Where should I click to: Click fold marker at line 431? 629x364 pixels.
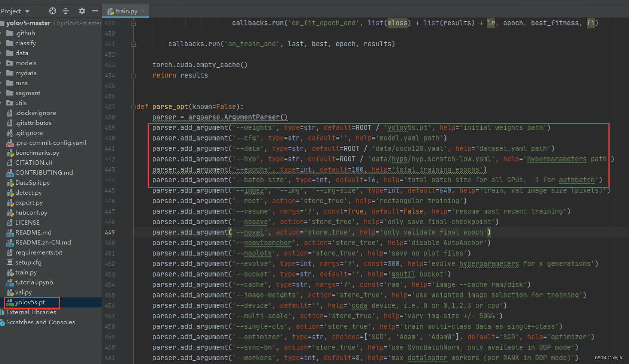(x=133, y=44)
